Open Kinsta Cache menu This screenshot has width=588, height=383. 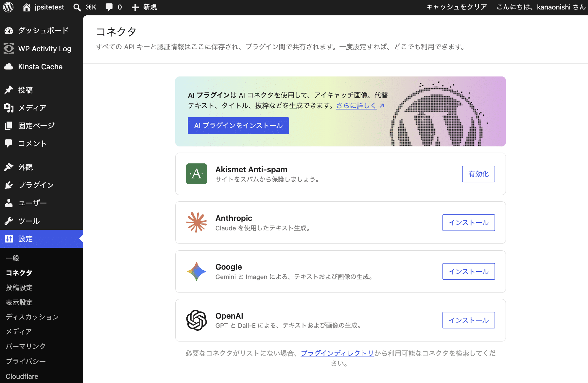click(42, 67)
